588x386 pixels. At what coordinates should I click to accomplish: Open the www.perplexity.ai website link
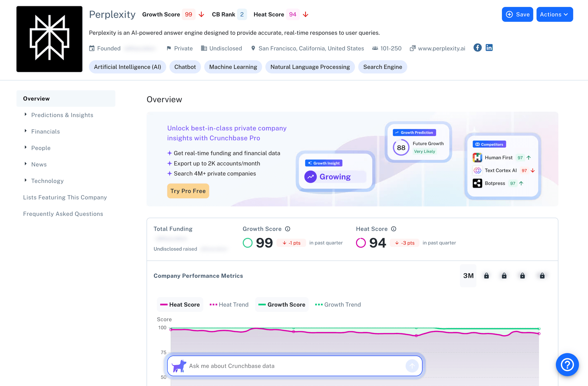tap(441, 48)
